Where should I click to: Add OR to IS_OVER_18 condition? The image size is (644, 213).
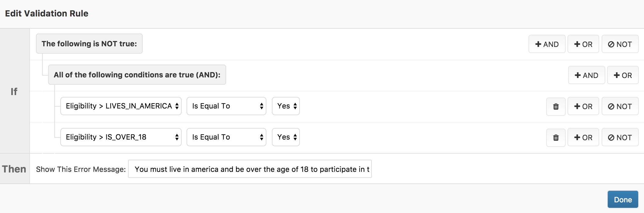click(583, 137)
